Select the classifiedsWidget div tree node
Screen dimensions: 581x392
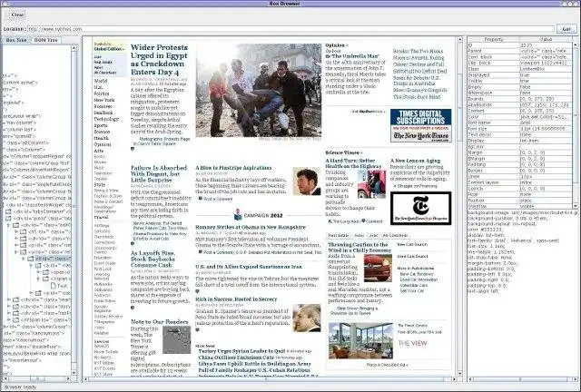click(39, 205)
